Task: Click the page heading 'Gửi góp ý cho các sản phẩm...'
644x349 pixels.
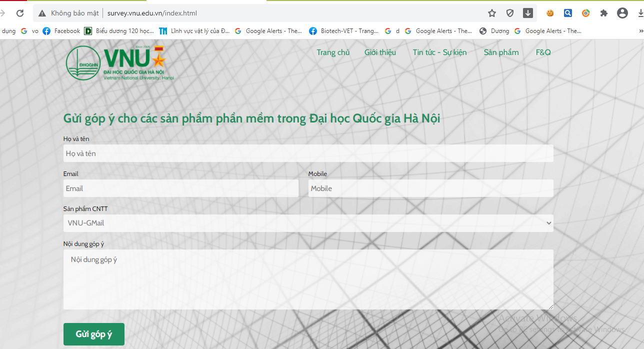Action: coord(251,118)
